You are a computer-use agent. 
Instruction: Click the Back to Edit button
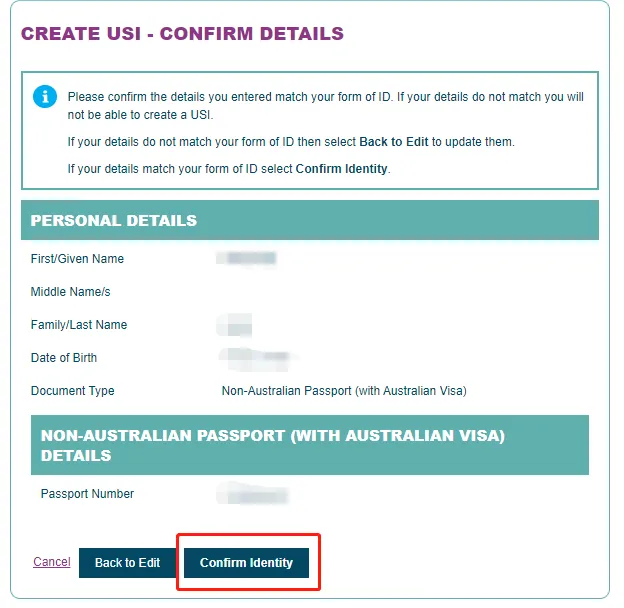pyautogui.click(x=127, y=563)
